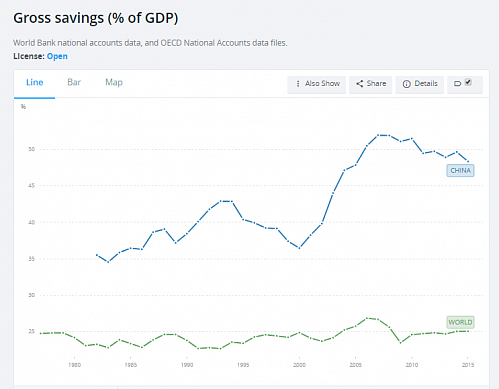Click China's first data point in 1982

pos(97,255)
